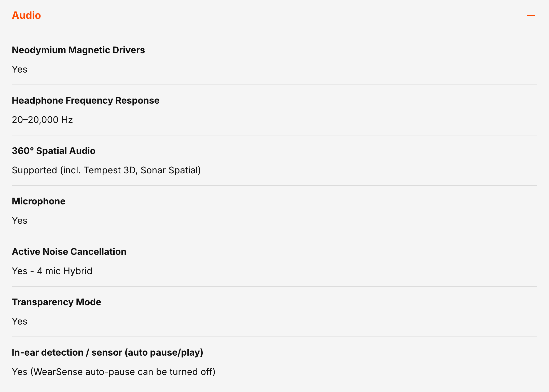The height and width of the screenshot is (392, 549).
Task: Click the divider below Neodymium Magnetic Drivers row
Action: click(274, 85)
